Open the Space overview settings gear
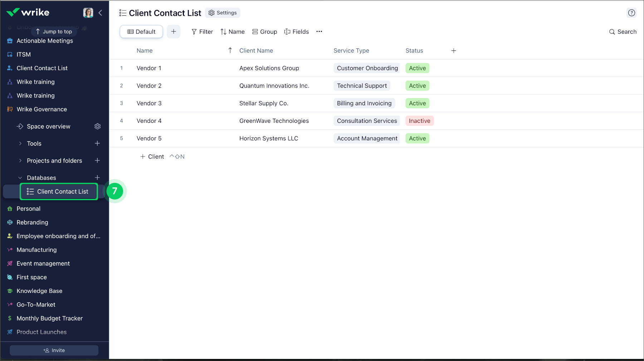644x361 pixels. [x=97, y=126]
